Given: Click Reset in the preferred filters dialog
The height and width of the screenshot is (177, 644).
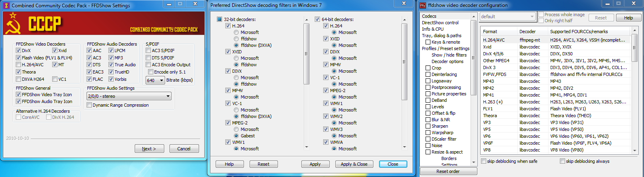Looking at the screenshot, I should tap(263, 164).
